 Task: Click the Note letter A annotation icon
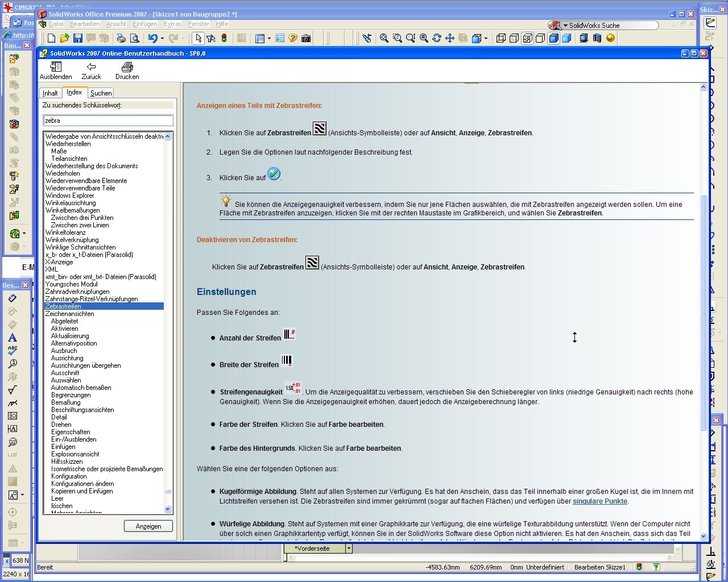click(13, 338)
